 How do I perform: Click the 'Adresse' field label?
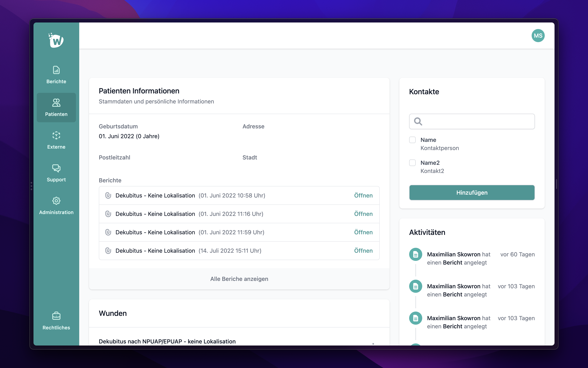pyautogui.click(x=253, y=126)
